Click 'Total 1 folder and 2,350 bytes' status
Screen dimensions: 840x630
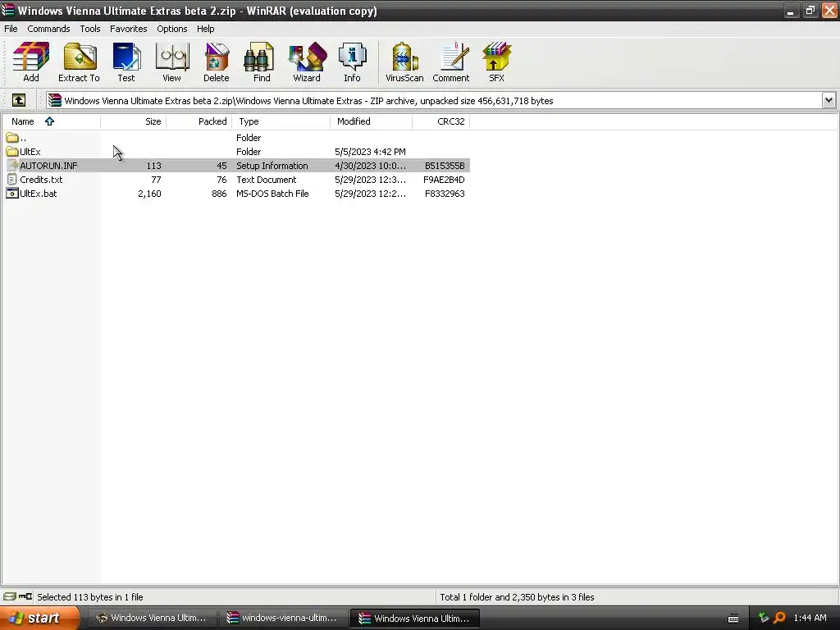coord(517,597)
